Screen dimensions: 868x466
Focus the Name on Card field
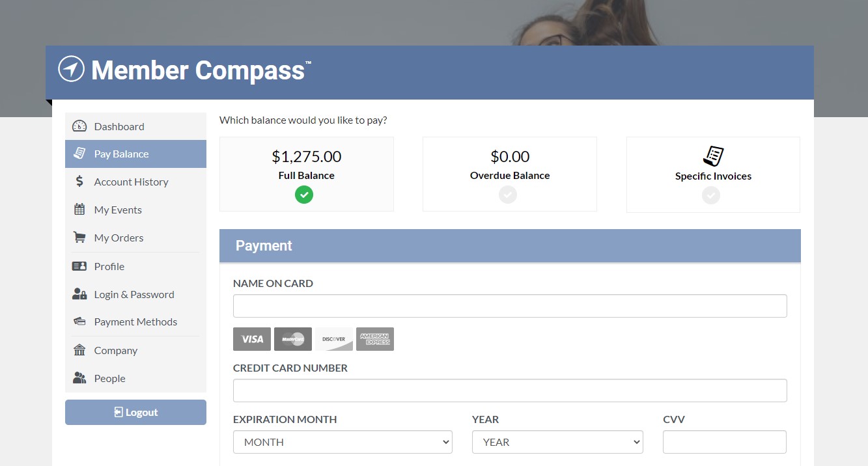tap(510, 306)
